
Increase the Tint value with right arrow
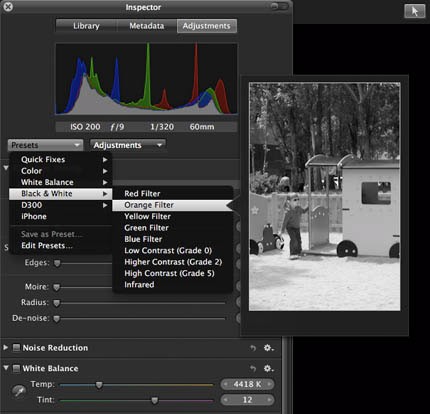coord(269,399)
